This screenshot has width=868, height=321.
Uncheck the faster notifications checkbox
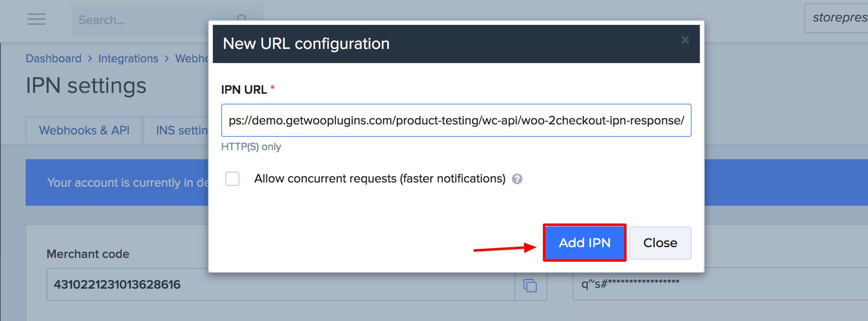pyautogui.click(x=232, y=179)
